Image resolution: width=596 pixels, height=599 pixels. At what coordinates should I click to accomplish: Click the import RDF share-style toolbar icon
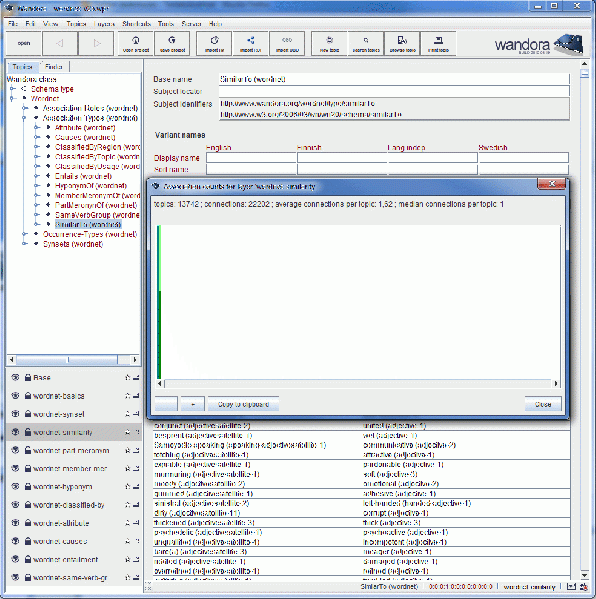coord(250,43)
